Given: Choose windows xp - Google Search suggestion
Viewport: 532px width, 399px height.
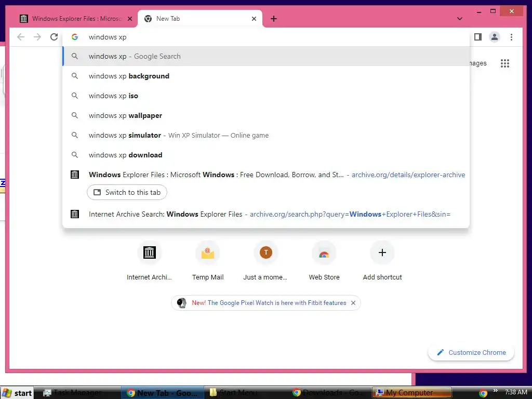Looking at the screenshot, I should point(266,56).
